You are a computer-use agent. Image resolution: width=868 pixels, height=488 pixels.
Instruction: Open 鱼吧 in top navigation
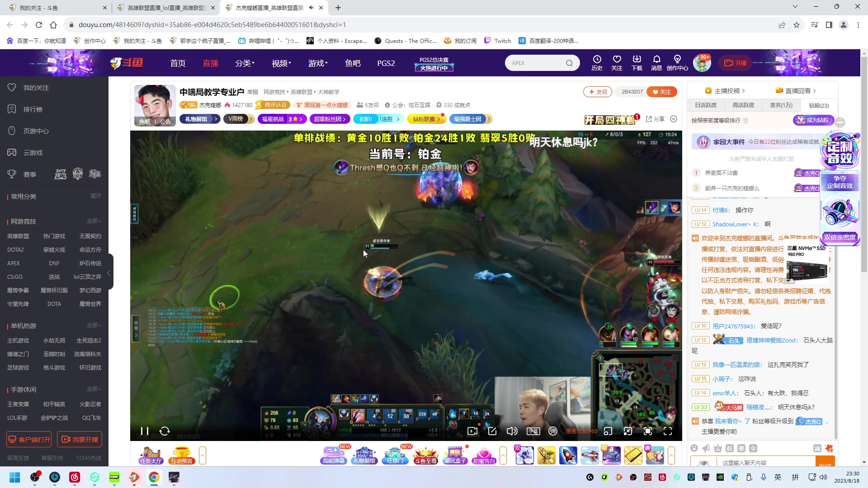(x=353, y=63)
